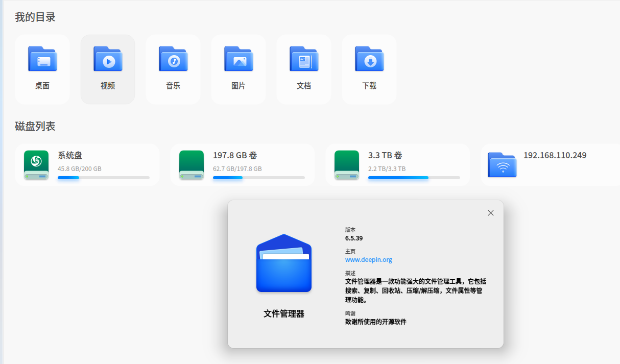This screenshot has width=620, height=364.
Task: Open the 图片 pictures folder icon
Action: [x=239, y=59]
